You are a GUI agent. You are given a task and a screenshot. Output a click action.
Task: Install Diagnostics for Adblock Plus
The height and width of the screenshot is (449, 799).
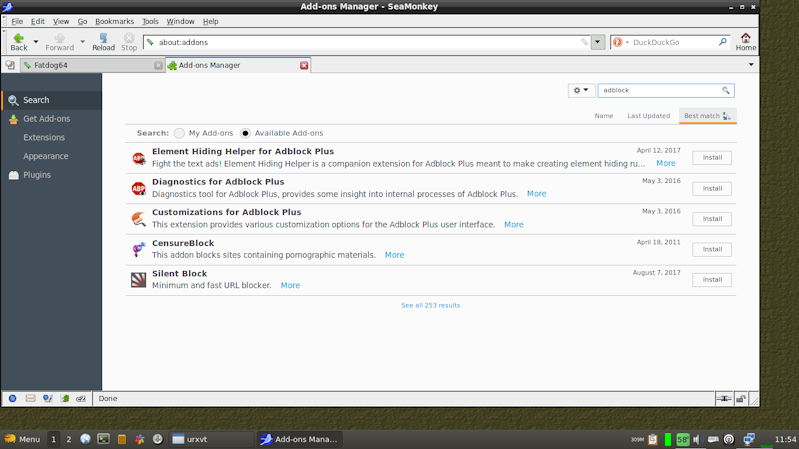tap(712, 189)
